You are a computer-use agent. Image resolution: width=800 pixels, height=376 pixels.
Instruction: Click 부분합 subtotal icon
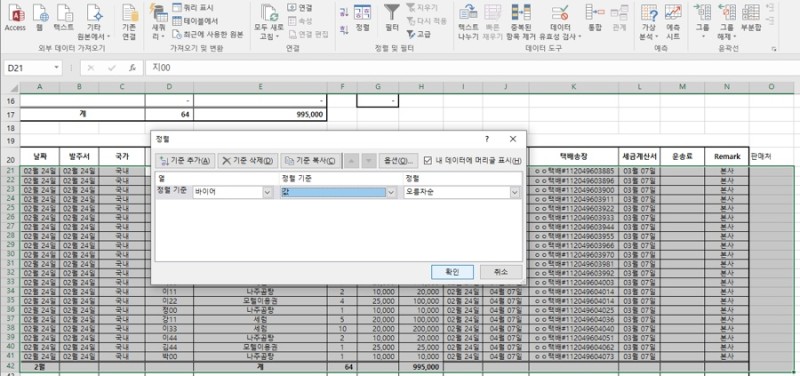(751, 18)
